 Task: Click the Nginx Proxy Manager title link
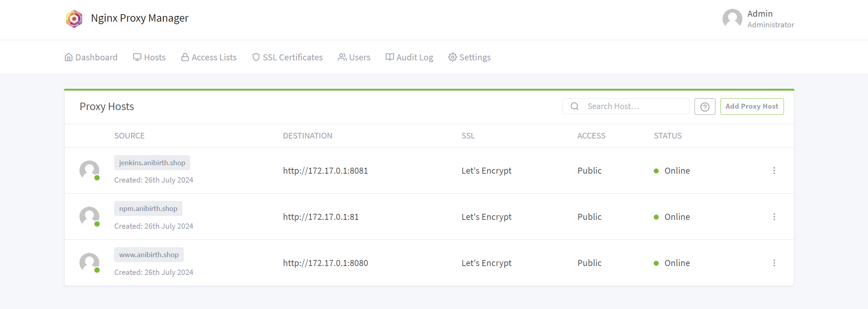coord(140,18)
